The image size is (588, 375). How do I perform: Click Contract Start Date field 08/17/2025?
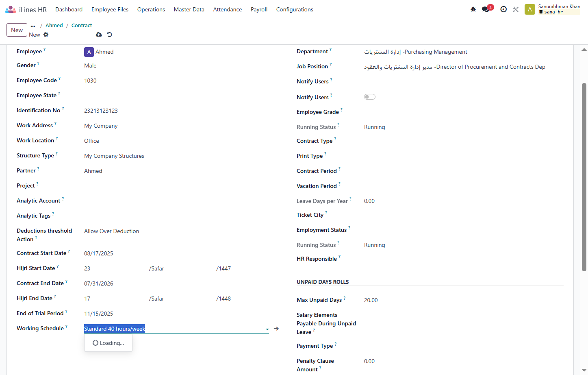[x=99, y=253]
